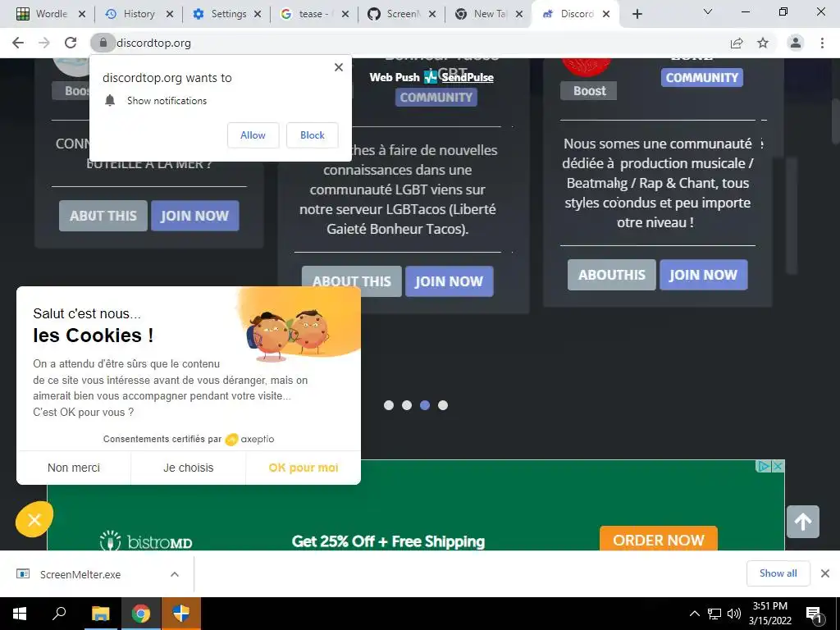Open the volume tray icon
Image resolution: width=840 pixels, height=630 pixels.
coord(734,614)
